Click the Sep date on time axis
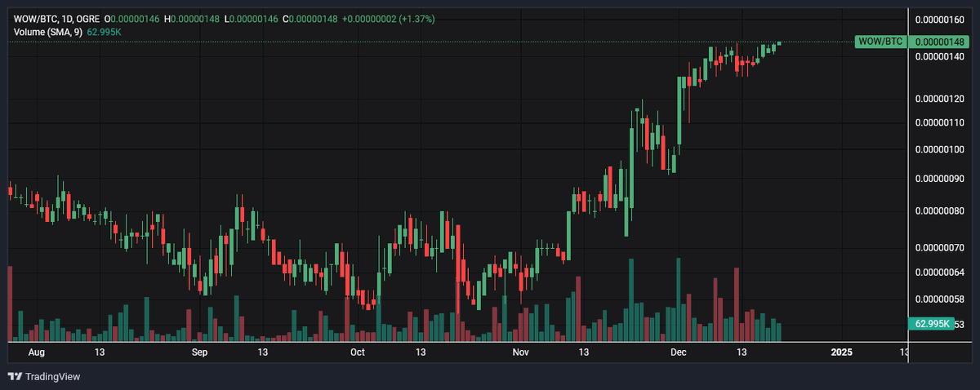This screenshot has height=390, width=980. tap(200, 352)
